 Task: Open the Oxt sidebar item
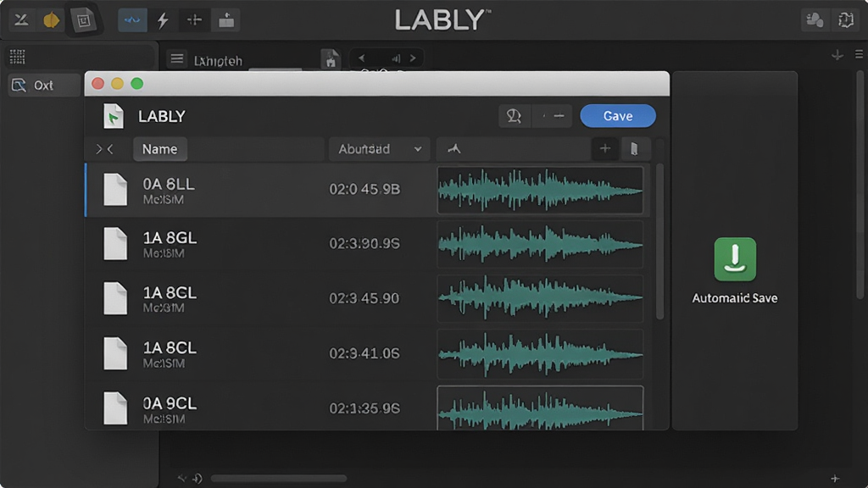(x=44, y=86)
